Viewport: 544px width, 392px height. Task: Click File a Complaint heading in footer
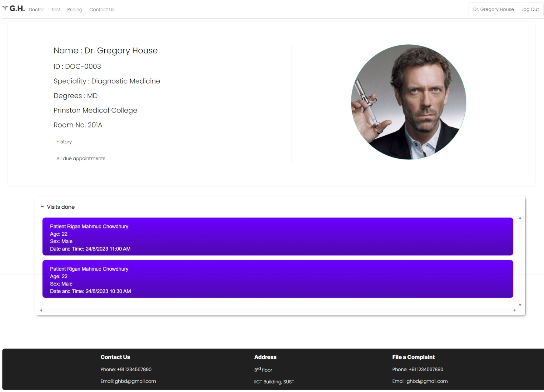point(413,357)
